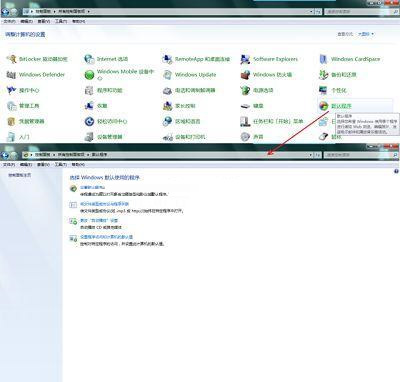The height and width of the screenshot is (382, 400).
Task: Click help icon in Default Programs window
Action: [396, 171]
